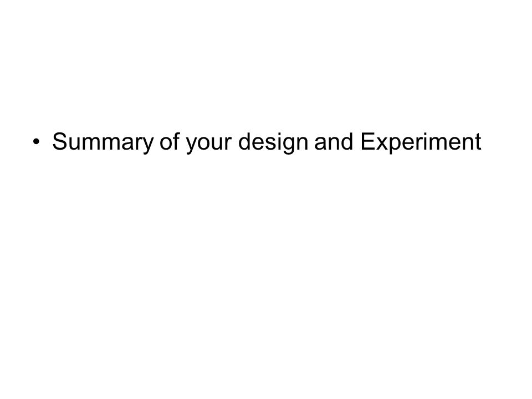Click the capital S starting "Summary"
Image resolution: width=532 pixels, height=399 pixels.
(x=60, y=141)
